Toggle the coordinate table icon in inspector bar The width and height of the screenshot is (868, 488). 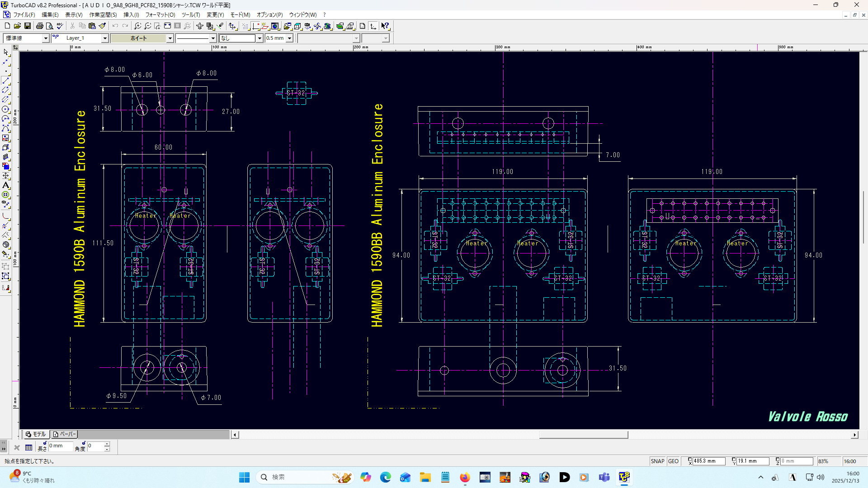[28, 448]
